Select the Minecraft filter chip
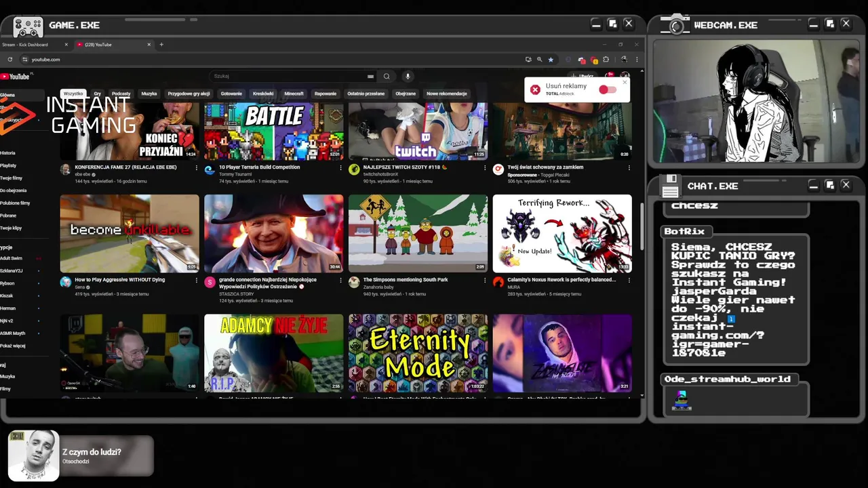This screenshot has height=488, width=868. 294,94
